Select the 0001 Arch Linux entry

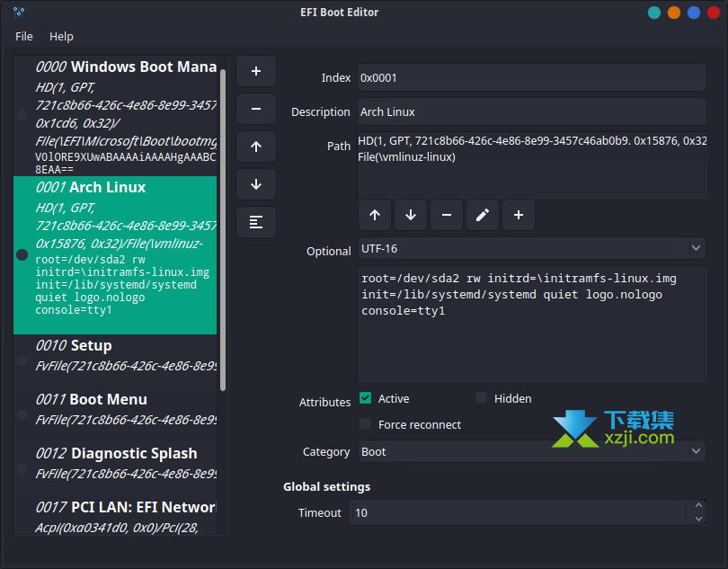115,255
